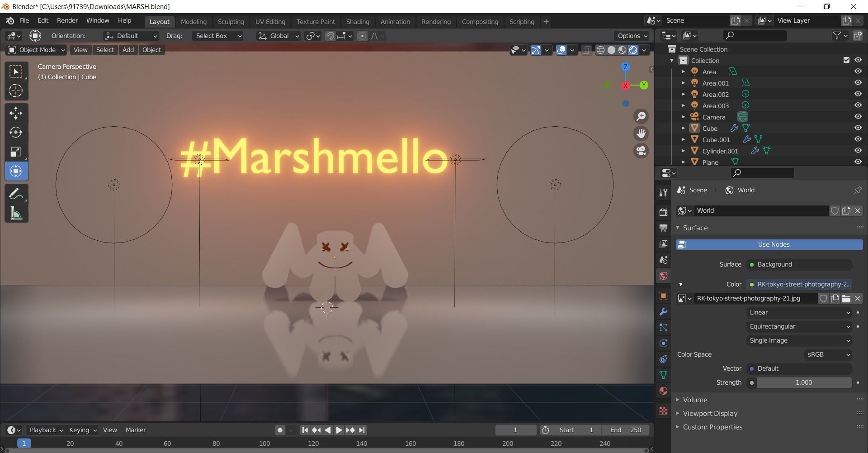Open the Render menu
Screen dimensions: 868x453
point(67,21)
